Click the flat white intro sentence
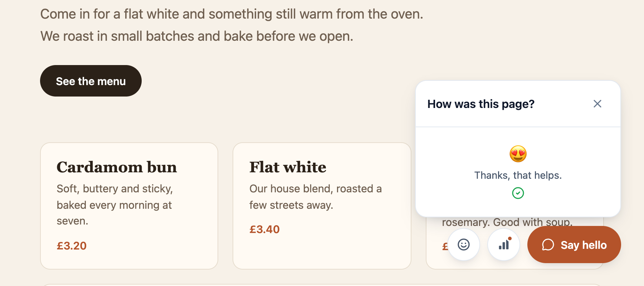Image resolution: width=644 pixels, height=286 pixels. click(231, 14)
